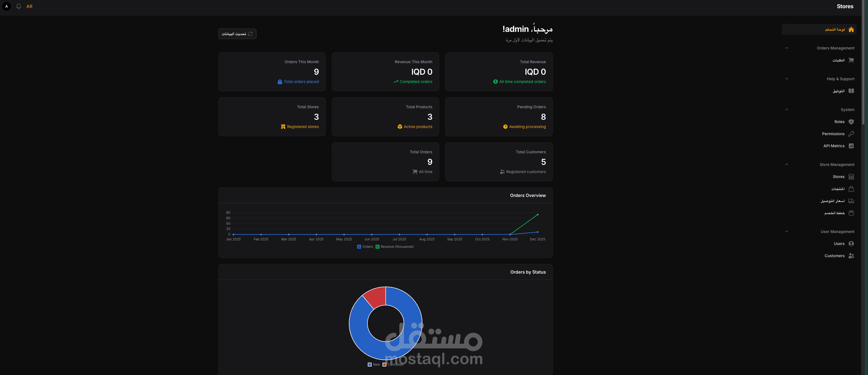Switch language using the AR link

(x=29, y=6)
